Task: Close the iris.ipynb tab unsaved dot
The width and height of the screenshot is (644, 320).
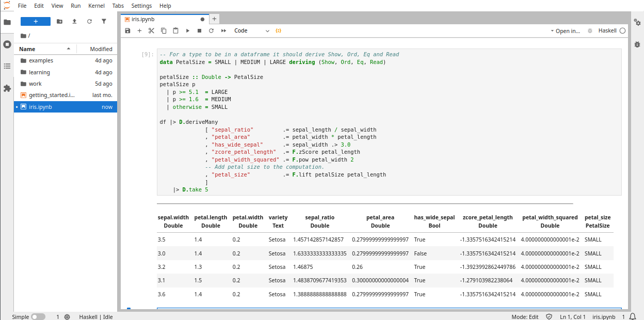Action: coord(202,19)
